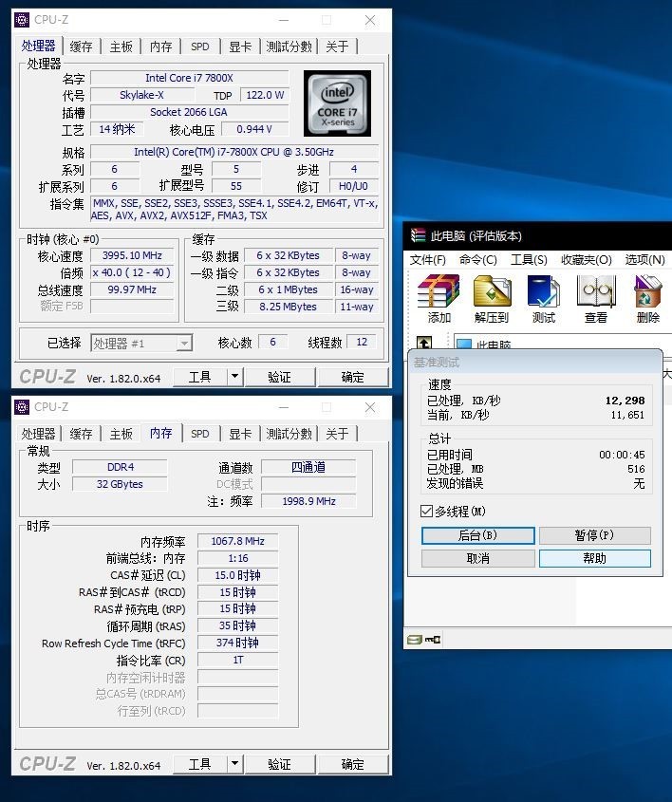The image size is (672, 802).
Task: Switch to 缓存 tab in top CPU-Z
Action: (81, 47)
